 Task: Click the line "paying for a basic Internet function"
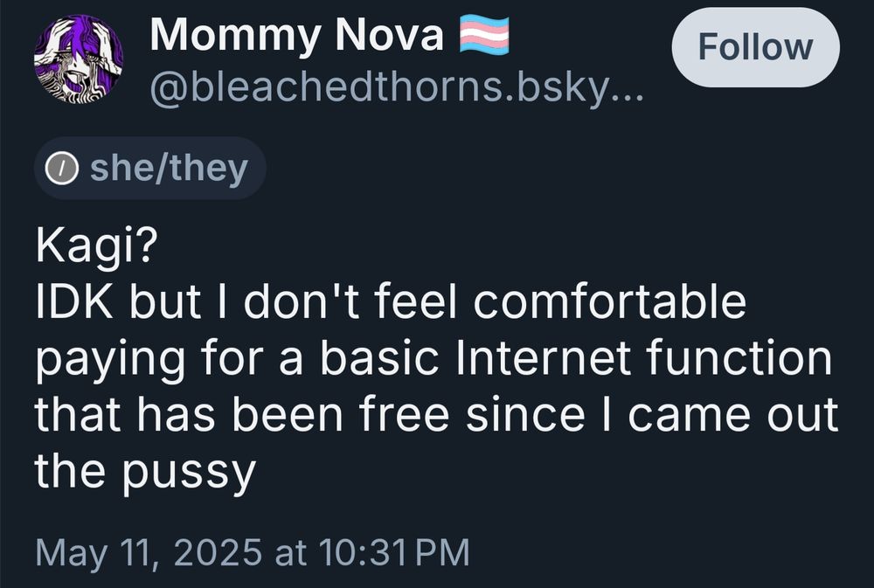click(x=434, y=359)
